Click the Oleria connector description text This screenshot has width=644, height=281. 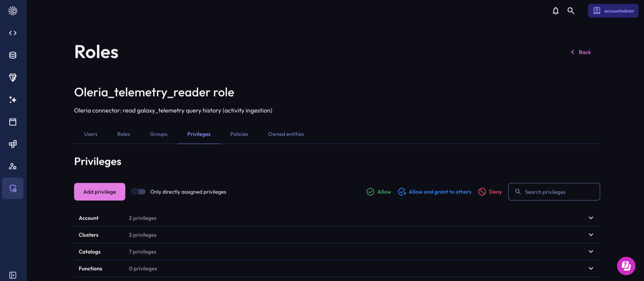(173, 111)
